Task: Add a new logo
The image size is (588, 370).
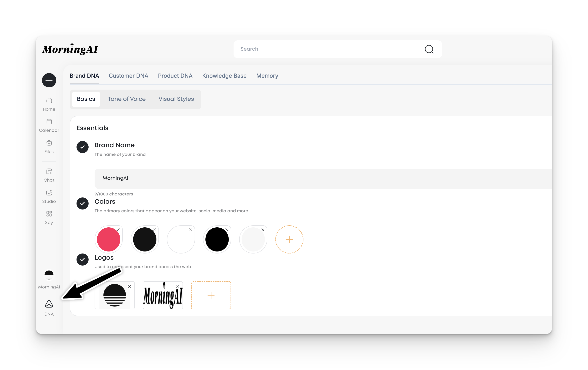Action: tap(211, 295)
